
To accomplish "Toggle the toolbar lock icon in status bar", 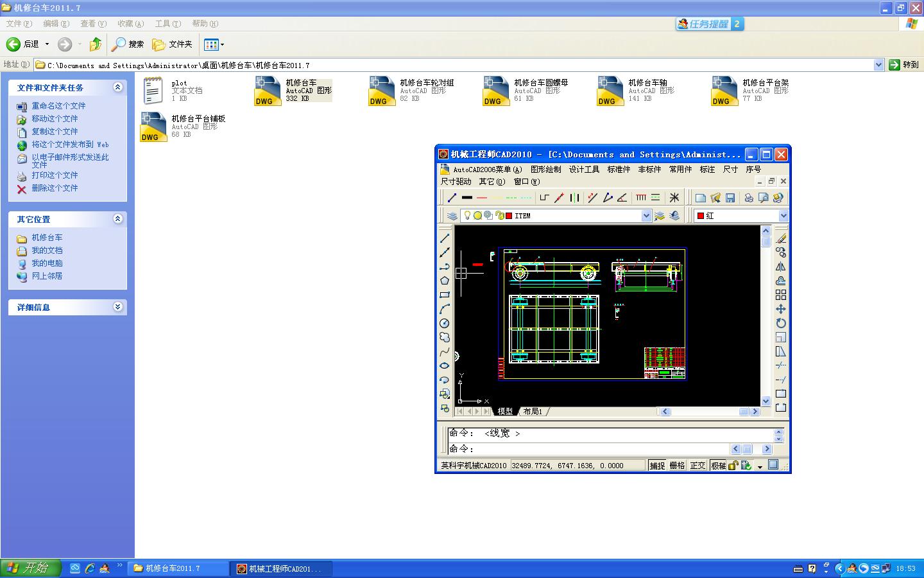I will (733, 466).
